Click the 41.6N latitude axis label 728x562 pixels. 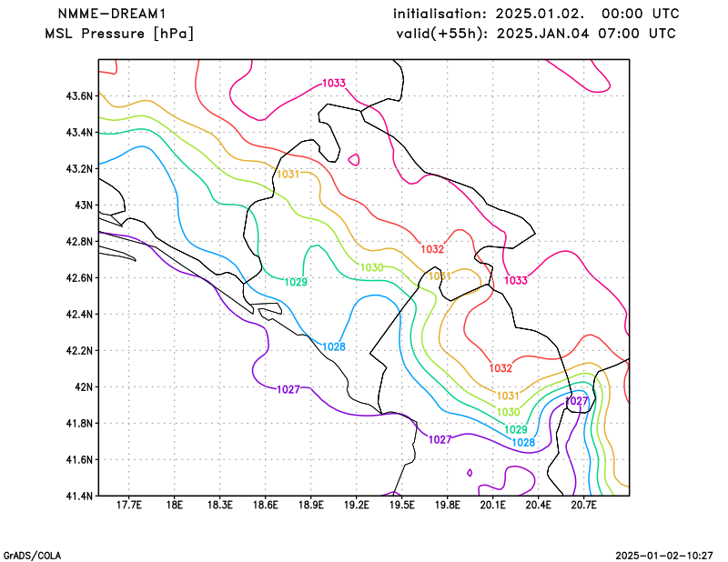(79, 460)
